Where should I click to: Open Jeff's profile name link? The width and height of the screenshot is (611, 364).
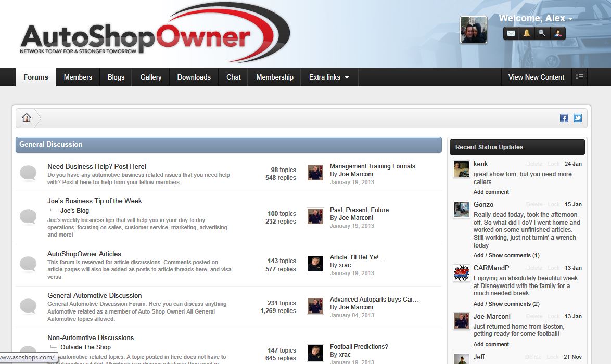[x=479, y=357]
